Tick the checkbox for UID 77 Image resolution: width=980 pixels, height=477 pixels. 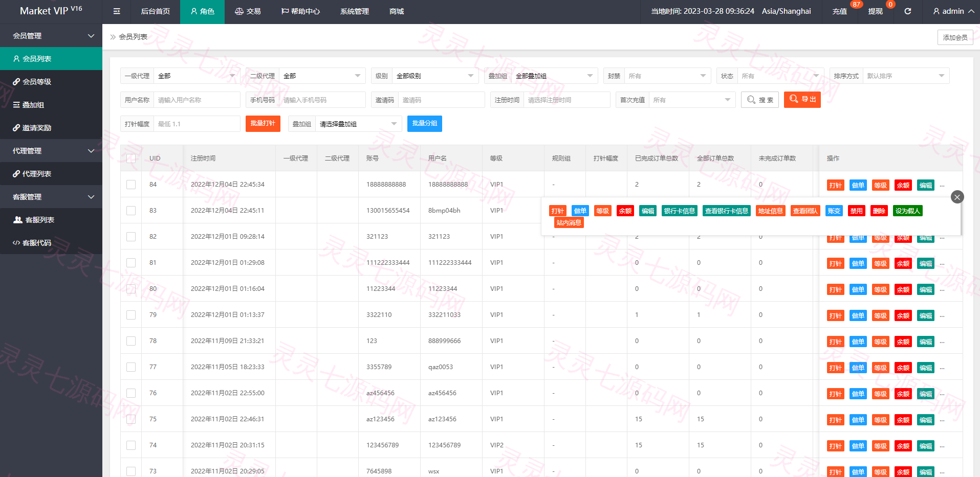coord(131,367)
